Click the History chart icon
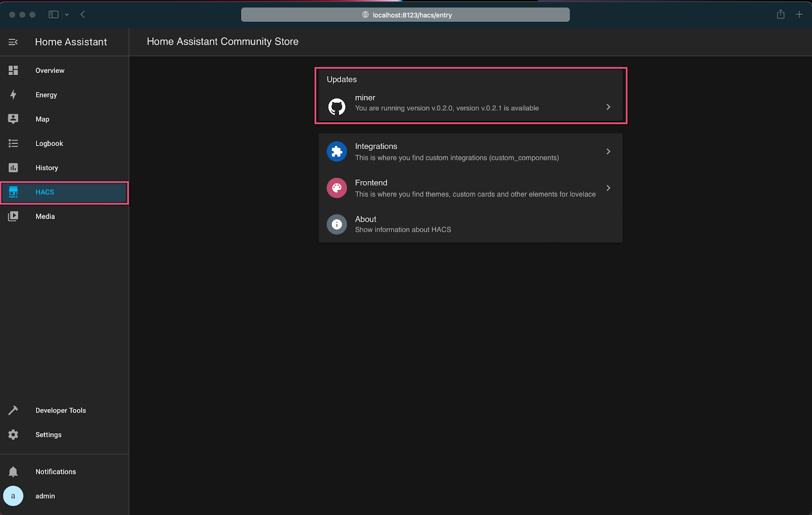The height and width of the screenshot is (515, 812). click(x=13, y=167)
